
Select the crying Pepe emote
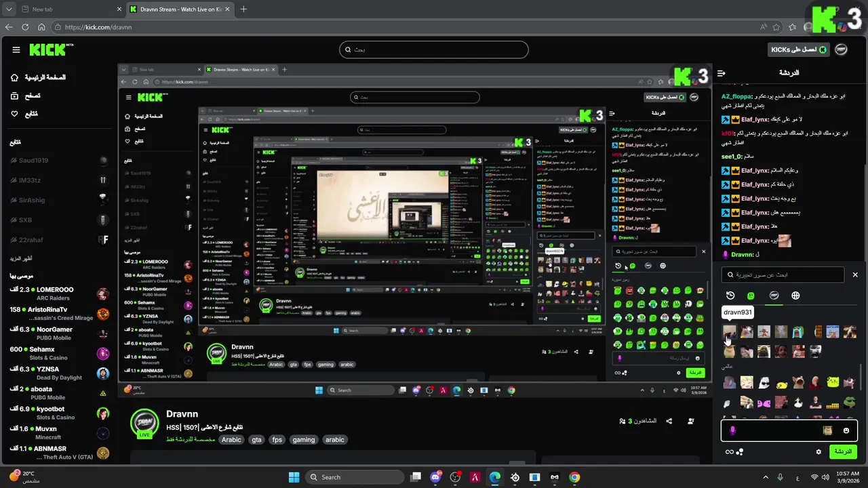(x=798, y=331)
